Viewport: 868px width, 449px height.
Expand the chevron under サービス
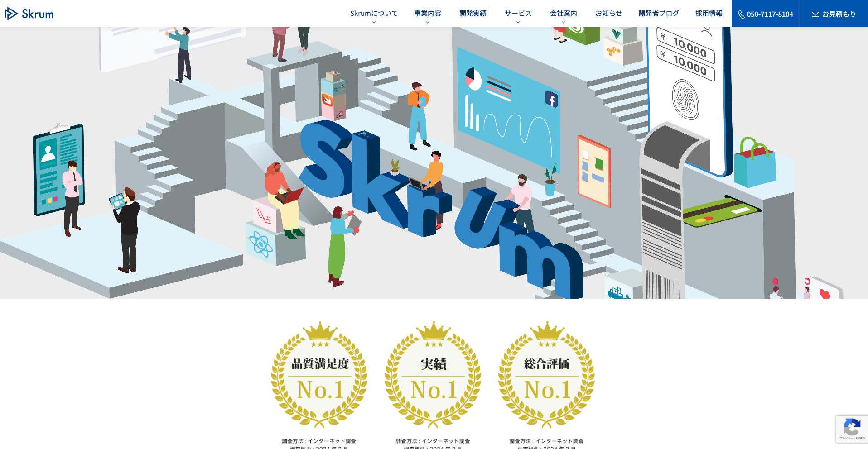(x=518, y=22)
